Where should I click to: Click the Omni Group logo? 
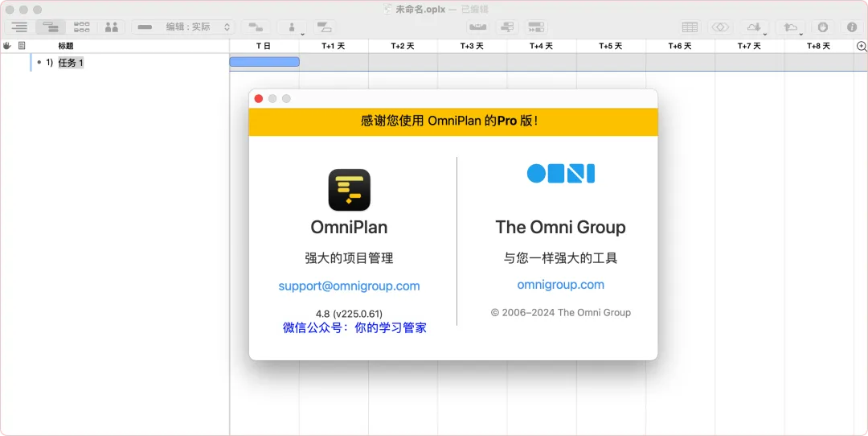561,174
